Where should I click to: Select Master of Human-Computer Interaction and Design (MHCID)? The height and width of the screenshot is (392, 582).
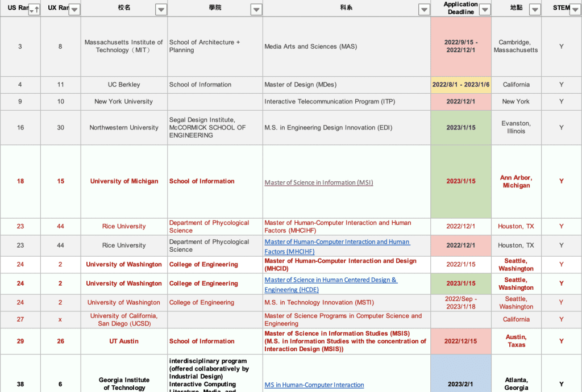(347, 264)
